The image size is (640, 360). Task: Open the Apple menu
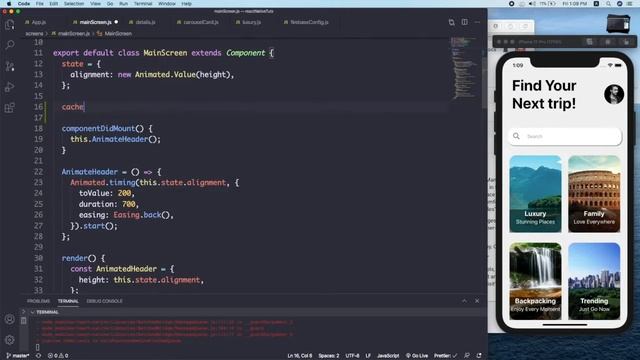(9, 4)
